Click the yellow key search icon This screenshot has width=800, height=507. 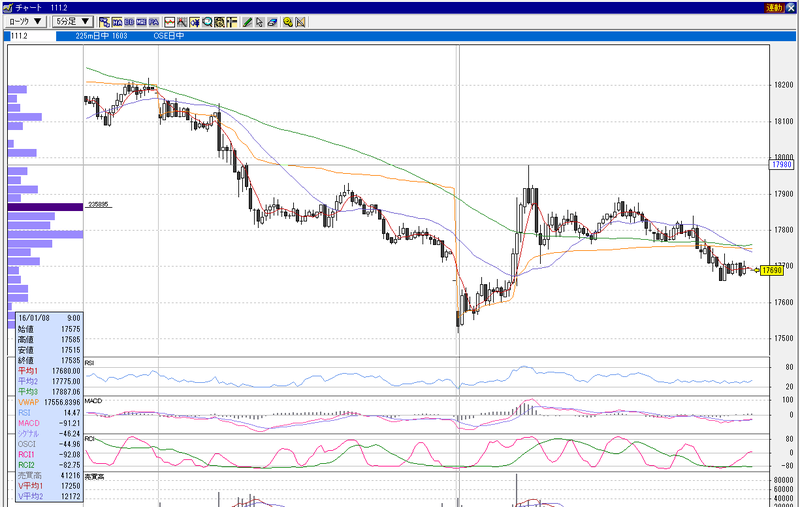tap(288, 22)
